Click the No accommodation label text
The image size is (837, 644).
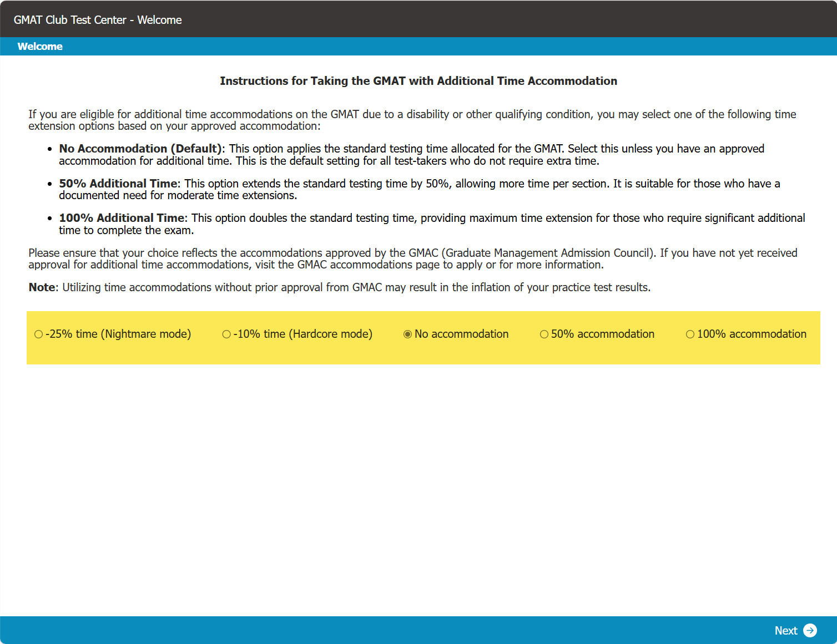(x=461, y=334)
